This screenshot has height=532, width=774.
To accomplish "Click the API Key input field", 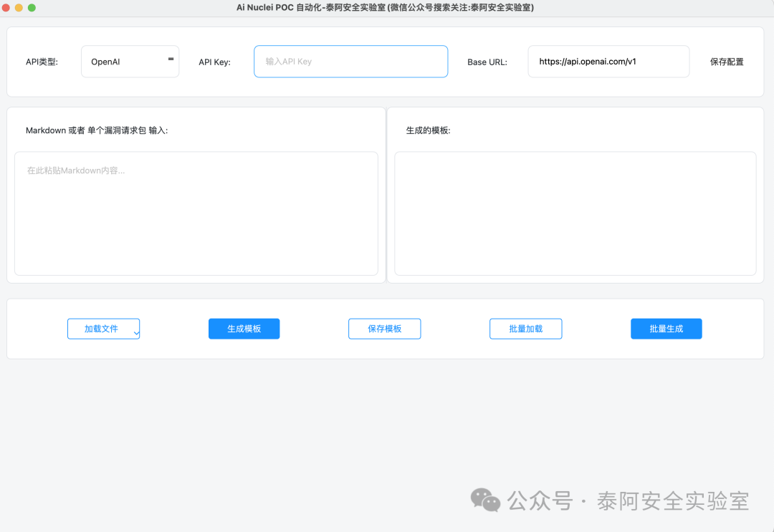I will [351, 62].
